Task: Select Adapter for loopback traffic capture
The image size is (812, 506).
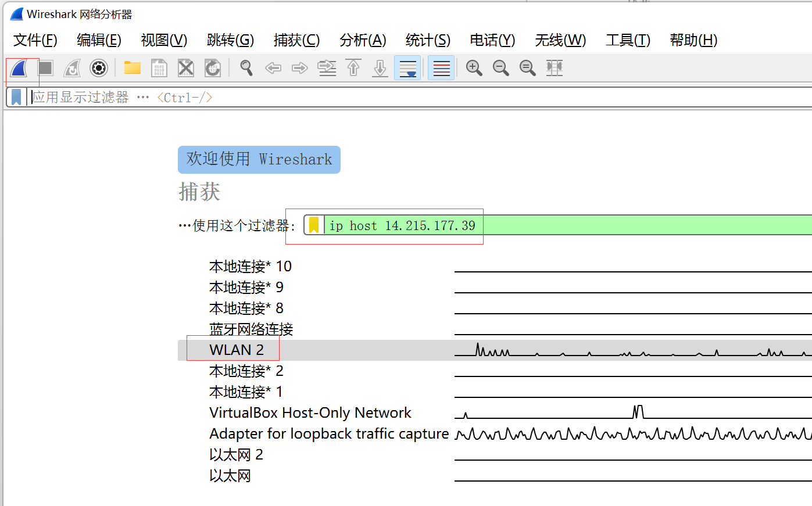Action: 329,433
